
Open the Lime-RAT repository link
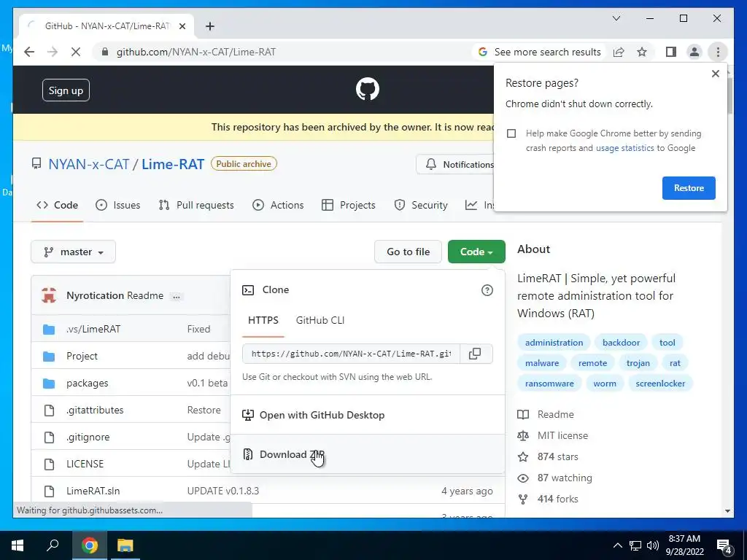(173, 164)
